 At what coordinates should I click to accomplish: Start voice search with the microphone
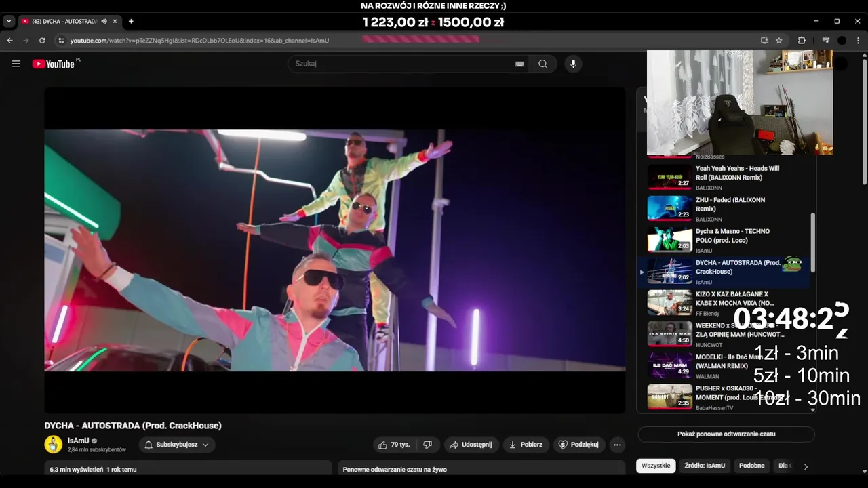tap(573, 64)
